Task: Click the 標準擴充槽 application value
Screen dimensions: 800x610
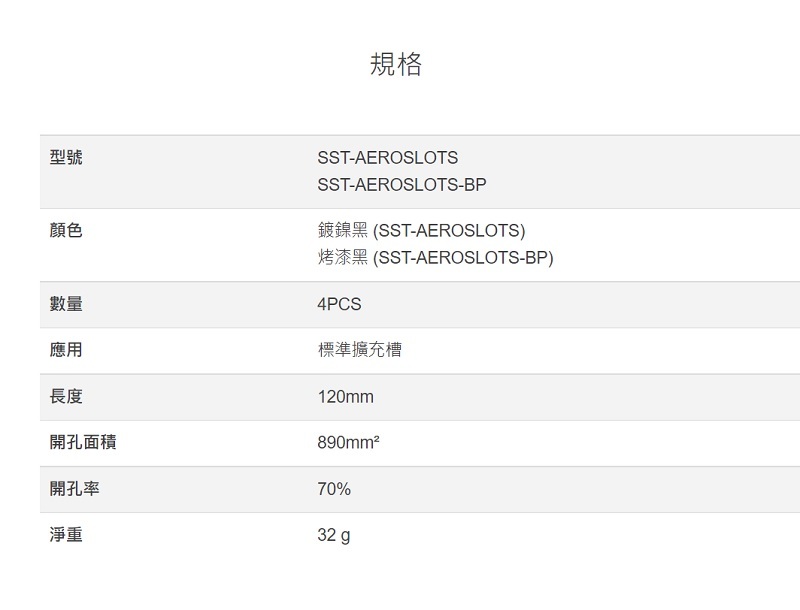Action: pos(360,350)
